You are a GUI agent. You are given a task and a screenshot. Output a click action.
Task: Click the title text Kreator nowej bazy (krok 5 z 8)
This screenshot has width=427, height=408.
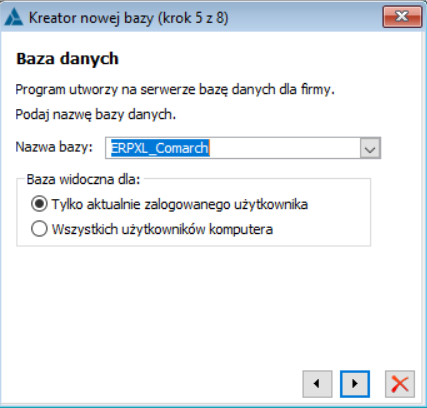[128, 18]
